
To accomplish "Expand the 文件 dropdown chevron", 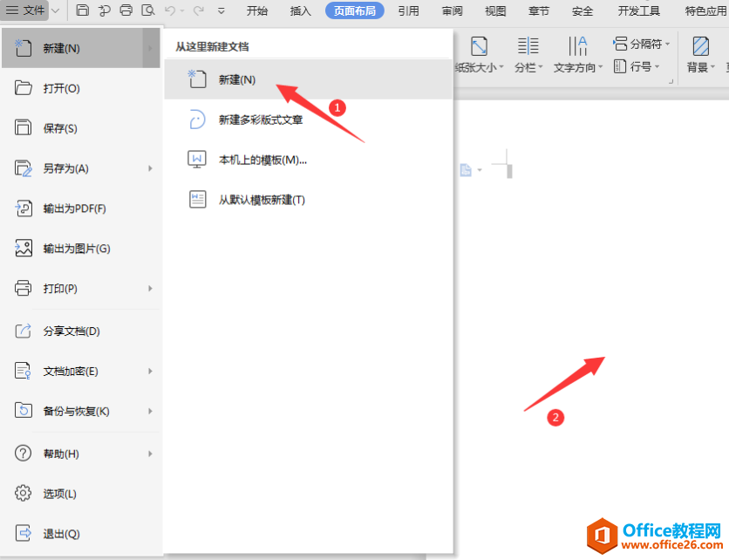I will coord(55,10).
